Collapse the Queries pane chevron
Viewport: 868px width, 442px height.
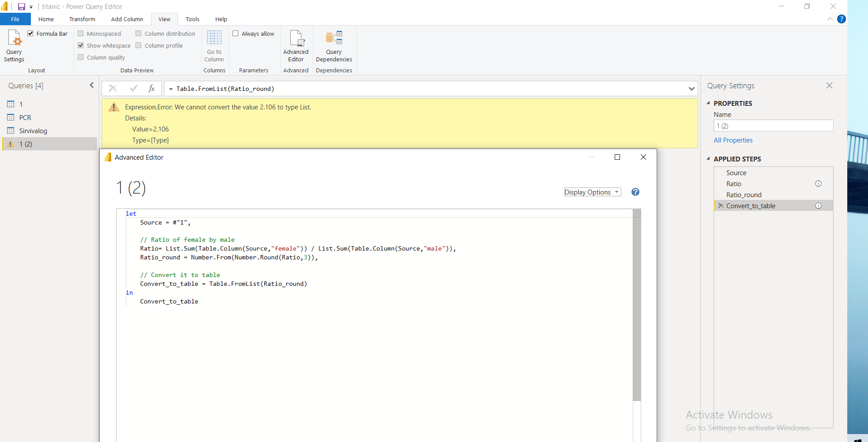coord(92,85)
